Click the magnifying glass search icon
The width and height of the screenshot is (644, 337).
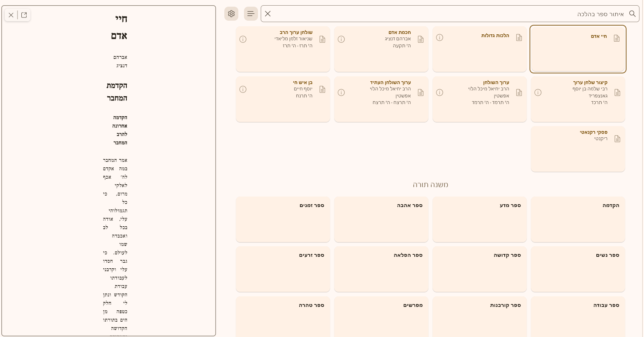(x=632, y=14)
